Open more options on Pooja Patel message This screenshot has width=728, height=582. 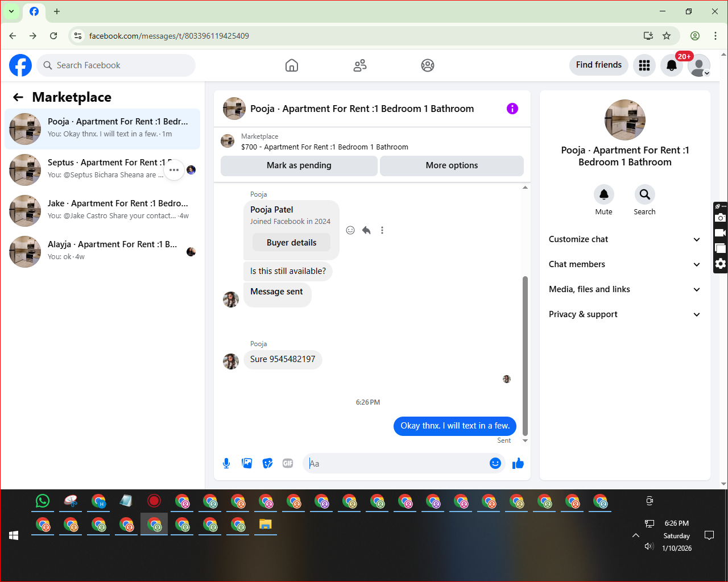(x=382, y=230)
